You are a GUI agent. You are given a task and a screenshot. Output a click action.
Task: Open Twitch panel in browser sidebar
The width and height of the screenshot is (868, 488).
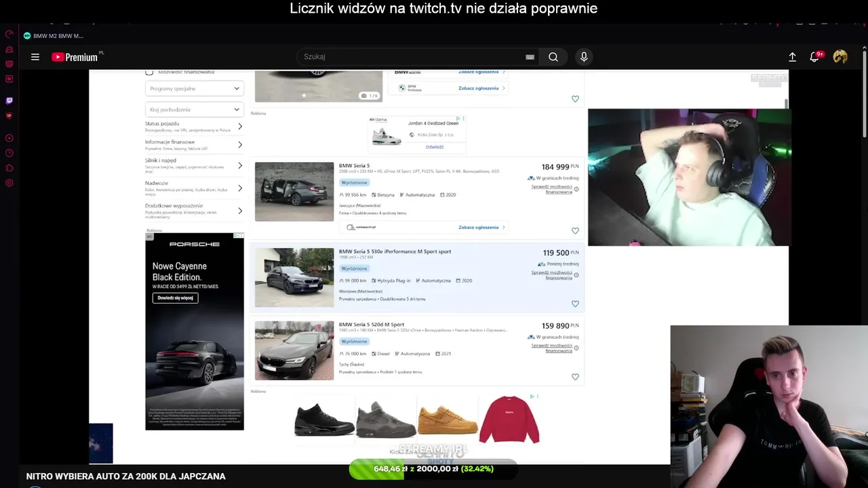coord(9,101)
